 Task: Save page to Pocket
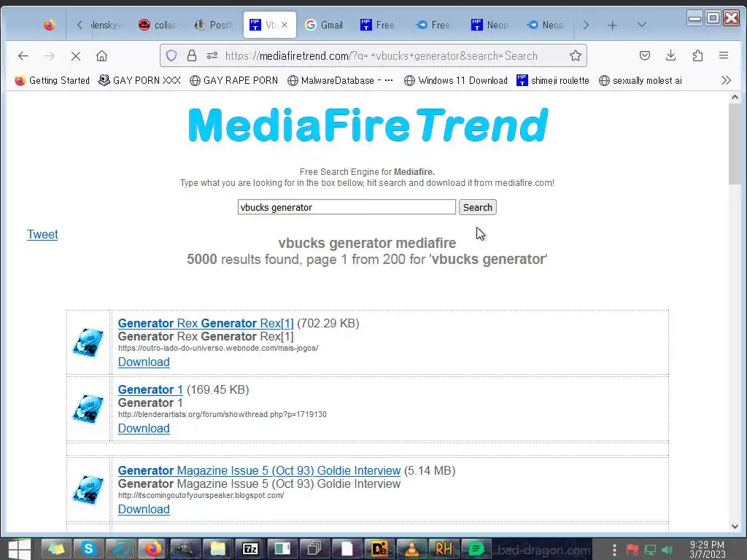click(x=645, y=55)
